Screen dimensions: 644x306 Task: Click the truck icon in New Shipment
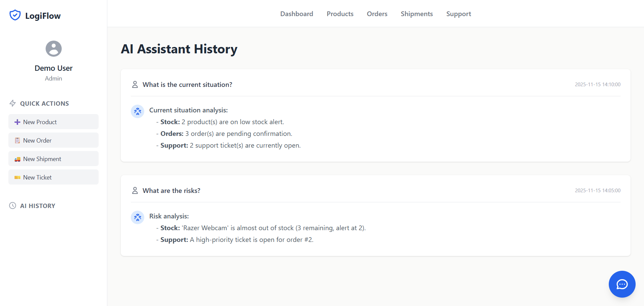[x=17, y=159]
